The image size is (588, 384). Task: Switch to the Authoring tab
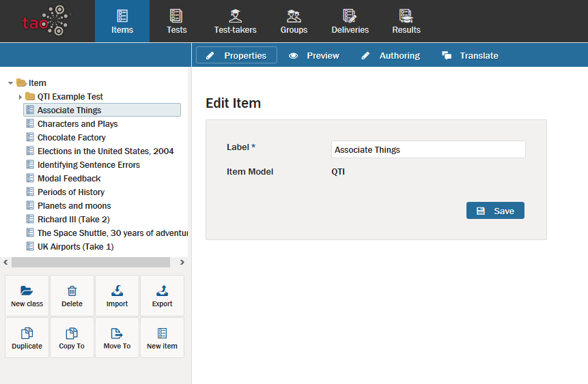pos(391,56)
